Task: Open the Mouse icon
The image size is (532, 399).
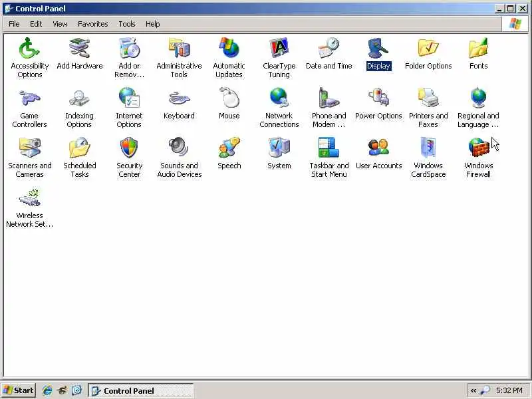Action: (x=229, y=98)
